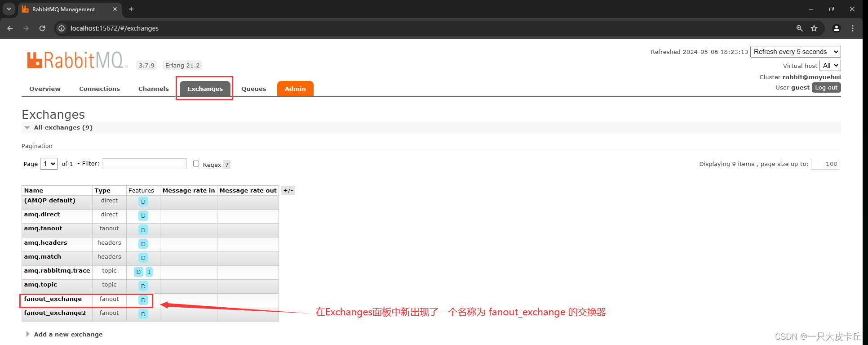The image size is (868, 345).
Task: Click the D feature badge for fanout_exchange
Action: [x=143, y=300]
